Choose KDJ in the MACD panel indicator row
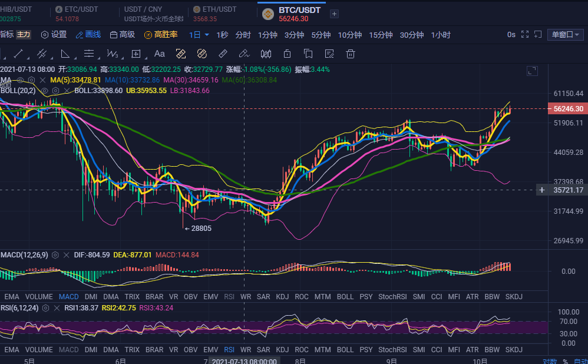 [282, 297]
